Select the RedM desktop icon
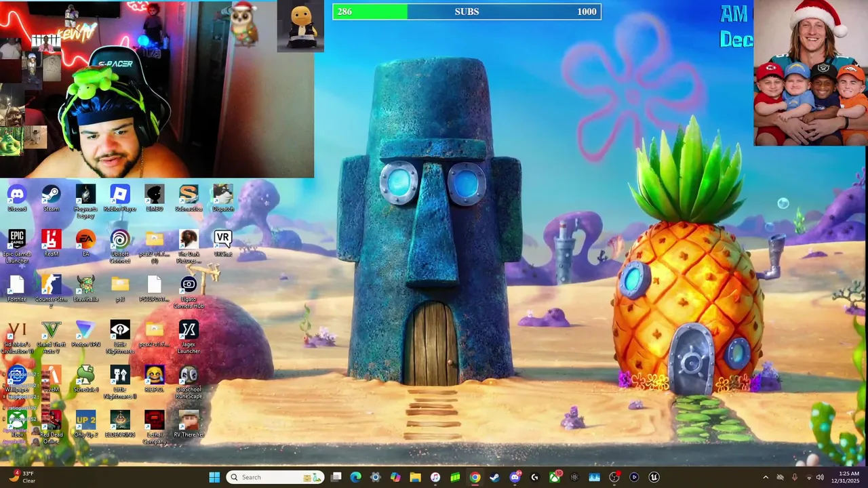The width and height of the screenshot is (868, 488). (x=51, y=243)
